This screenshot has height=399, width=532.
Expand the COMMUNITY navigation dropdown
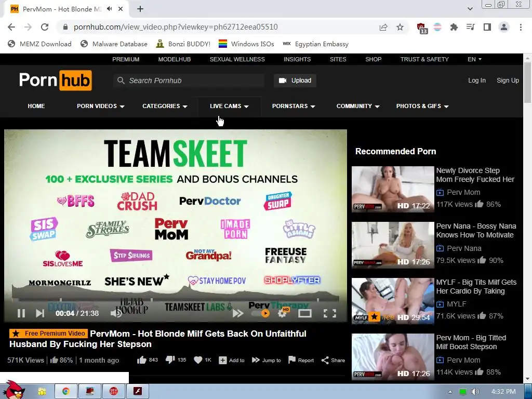(x=358, y=106)
